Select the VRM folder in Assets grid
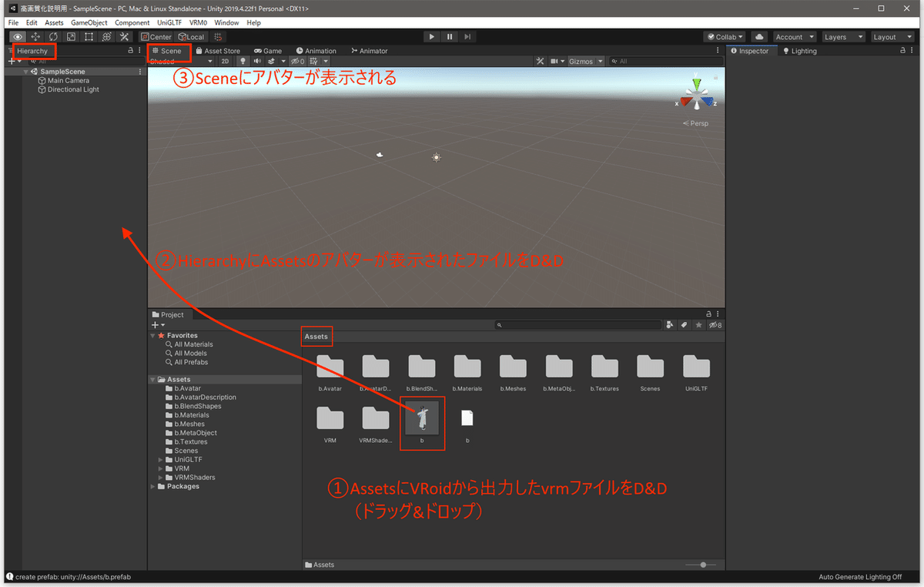 tap(330, 418)
